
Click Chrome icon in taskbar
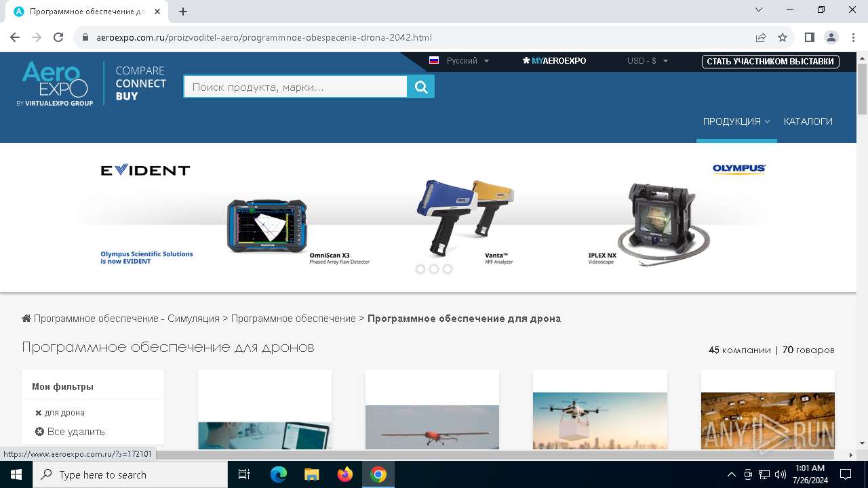click(x=378, y=474)
